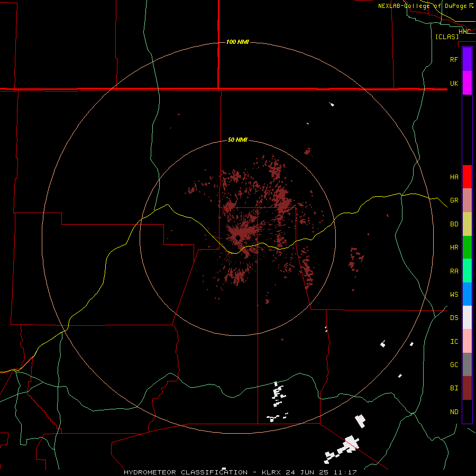
Task: Pick the yellow BD legend swatch
Action: [467, 224]
